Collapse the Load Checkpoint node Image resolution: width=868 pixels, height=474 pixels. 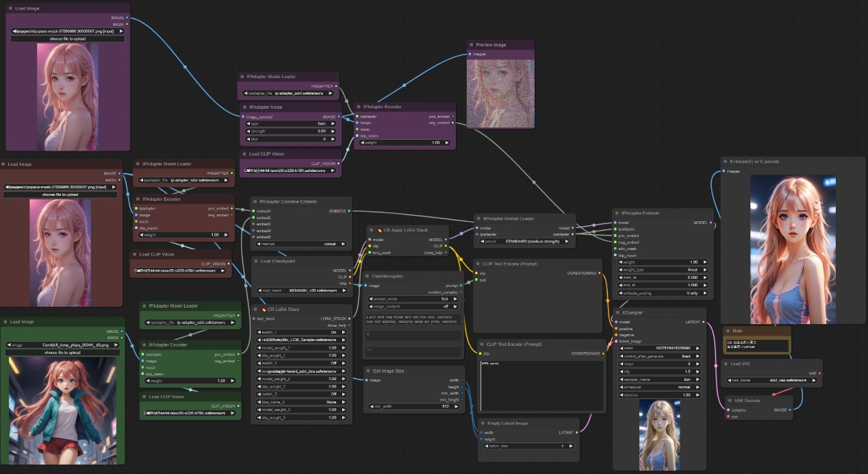(256, 261)
